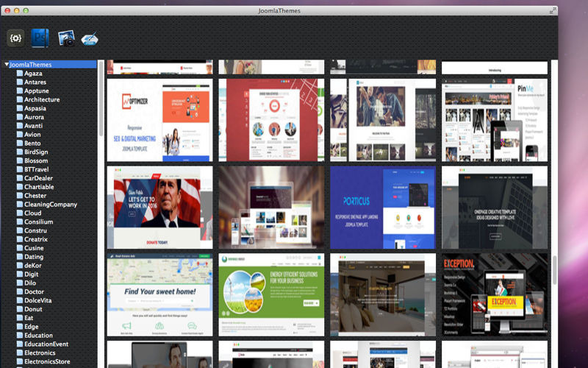Select the Cloud folder
This screenshot has height=368, width=588.
pos(32,213)
